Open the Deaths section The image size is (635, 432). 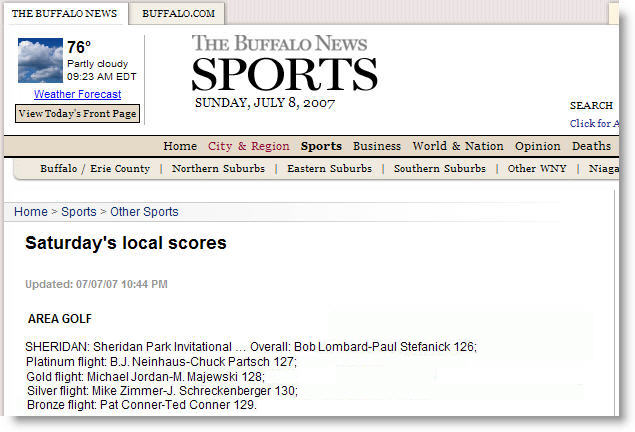[591, 146]
